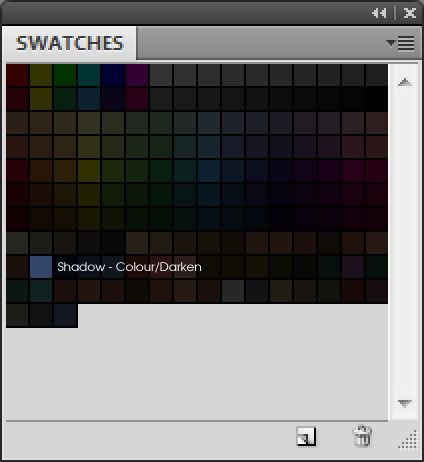Pick the olive yellow swatch in first row
The width and height of the screenshot is (424, 462).
(x=41, y=75)
